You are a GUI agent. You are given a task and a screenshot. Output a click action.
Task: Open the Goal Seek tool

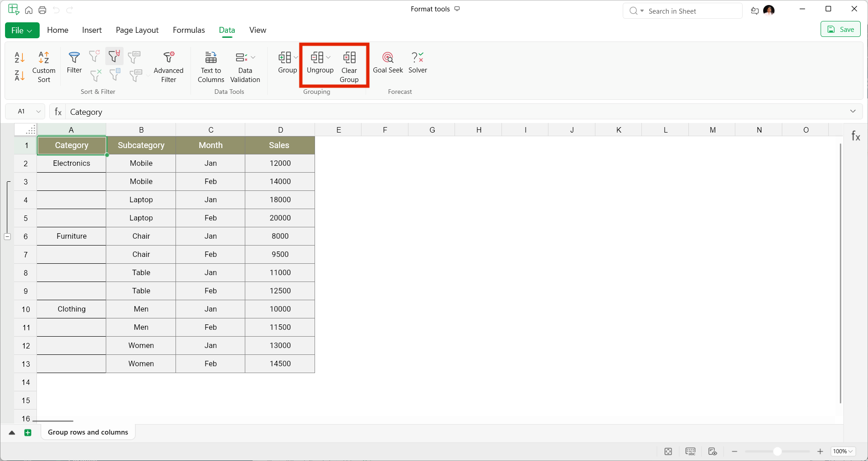point(387,62)
